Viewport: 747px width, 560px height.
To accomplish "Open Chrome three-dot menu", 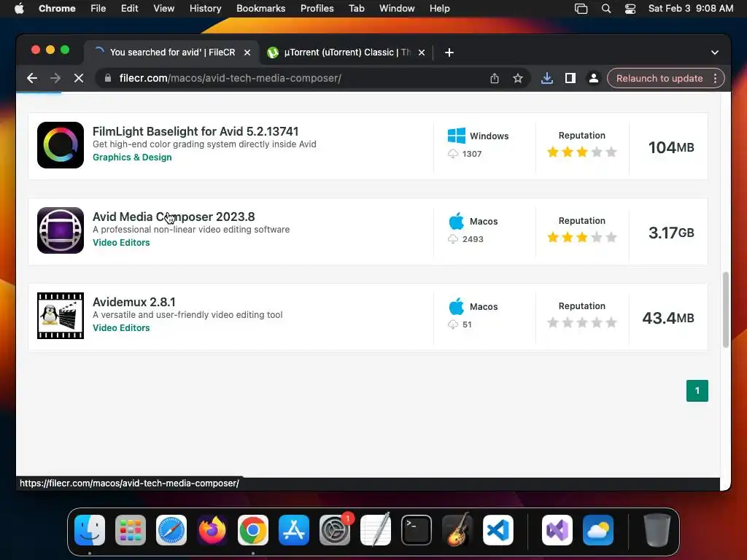I will click(x=715, y=78).
